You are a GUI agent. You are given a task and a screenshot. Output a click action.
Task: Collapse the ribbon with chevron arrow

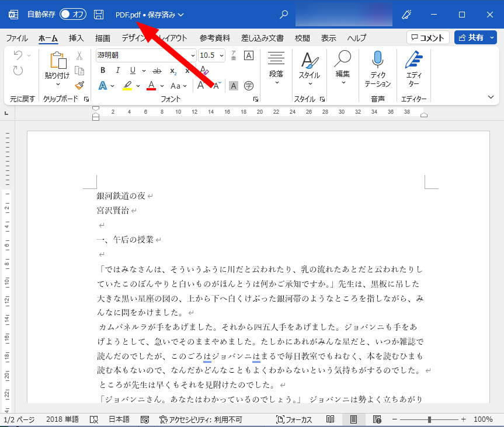(x=491, y=97)
